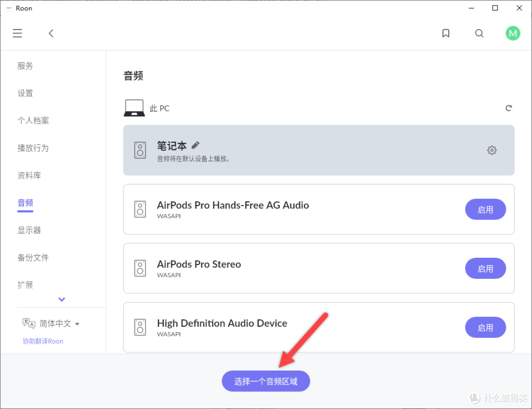Expand more sidebar items with down chevron
Screen dimensions: 532x409
62,299
